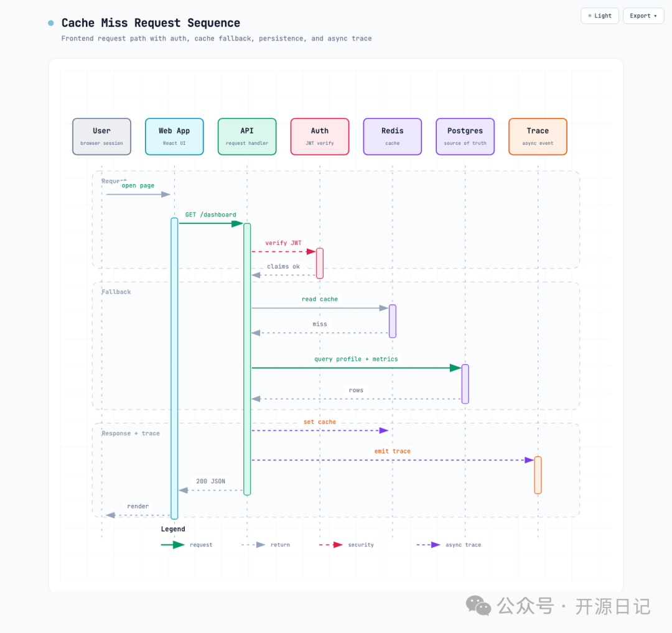This screenshot has height=633, width=672.
Task: Select the API request handler box
Action: click(x=247, y=137)
